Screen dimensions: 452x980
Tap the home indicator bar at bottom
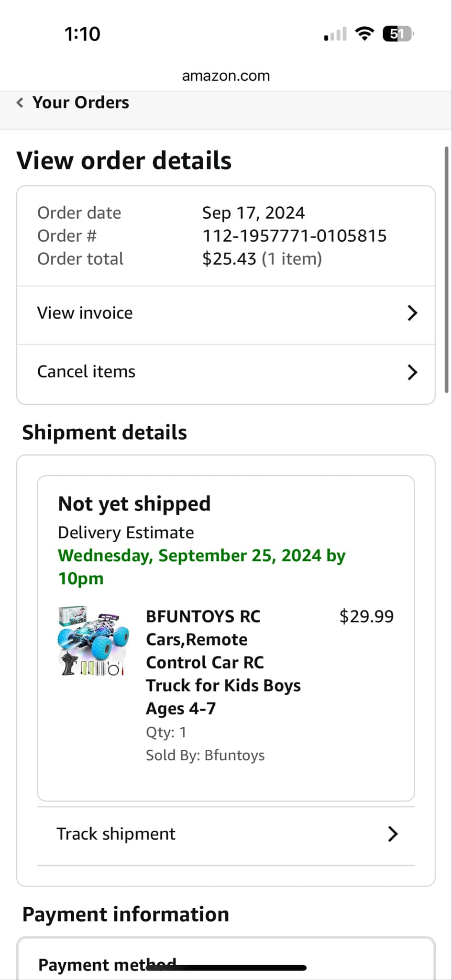click(x=226, y=968)
